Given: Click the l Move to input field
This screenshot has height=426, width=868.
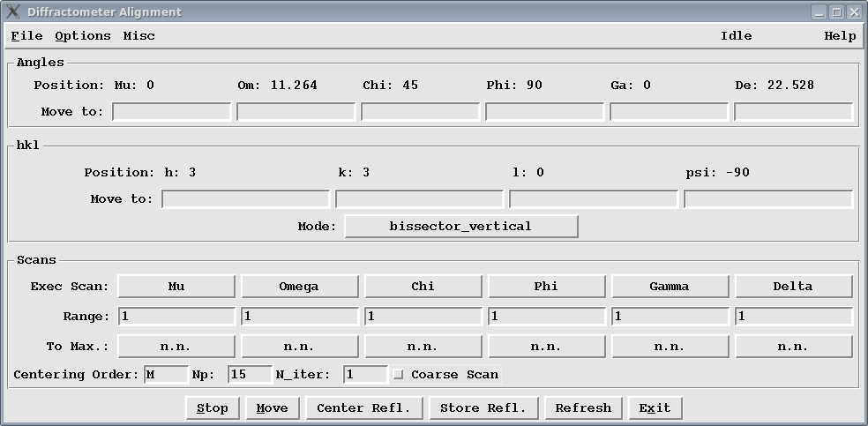Looking at the screenshot, I should pyautogui.click(x=594, y=199).
